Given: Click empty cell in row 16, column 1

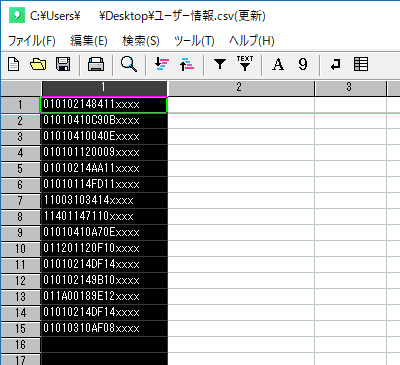Looking at the screenshot, I should 104,345.
